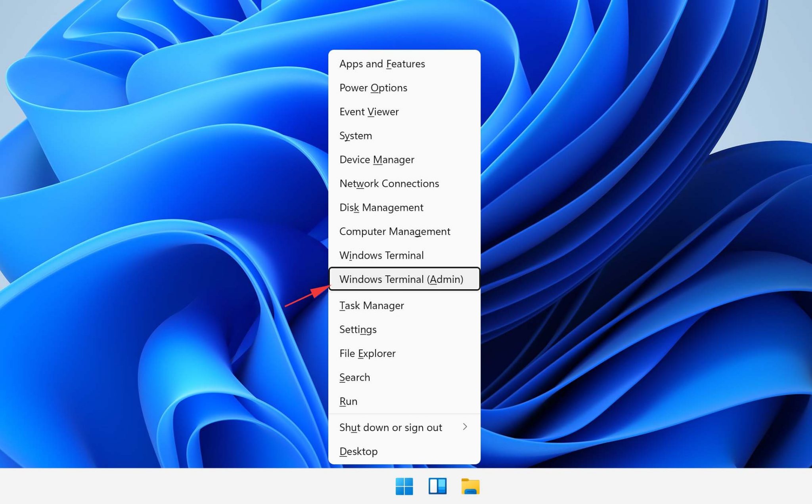Open Event Viewer
Image resolution: width=812 pixels, height=504 pixels.
[369, 111]
